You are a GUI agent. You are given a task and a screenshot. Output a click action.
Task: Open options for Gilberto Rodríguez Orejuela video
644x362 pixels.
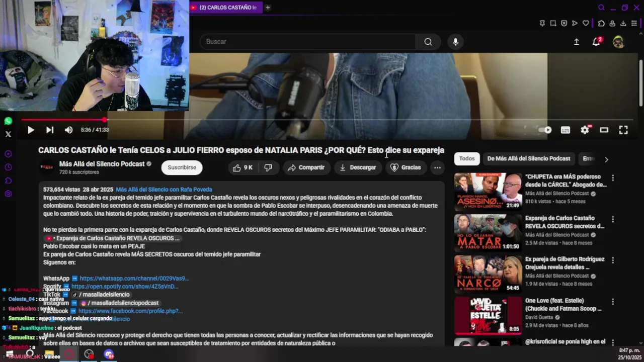tap(613, 260)
